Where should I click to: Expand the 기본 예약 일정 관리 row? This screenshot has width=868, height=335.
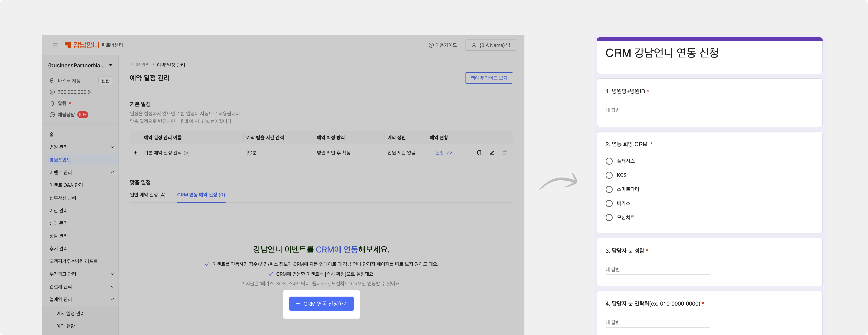click(x=136, y=153)
